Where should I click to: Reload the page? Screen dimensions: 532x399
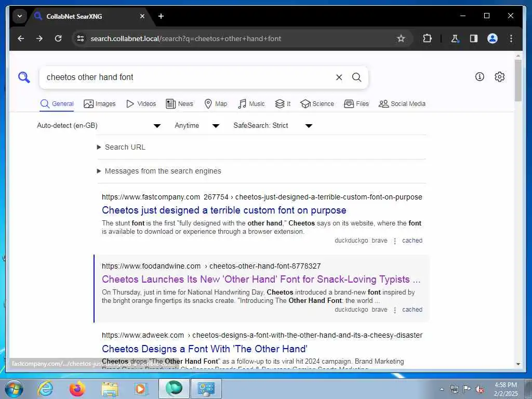(x=58, y=38)
